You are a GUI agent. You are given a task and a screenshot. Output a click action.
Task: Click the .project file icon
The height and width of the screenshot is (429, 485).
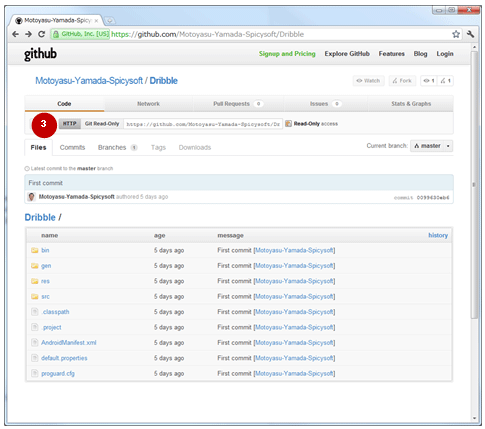coord(34,327)
